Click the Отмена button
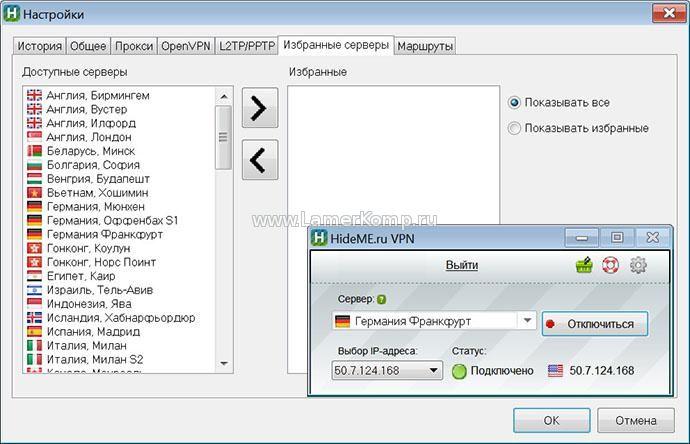The height and width of the screenshot is (444, 690). point(636,420)
